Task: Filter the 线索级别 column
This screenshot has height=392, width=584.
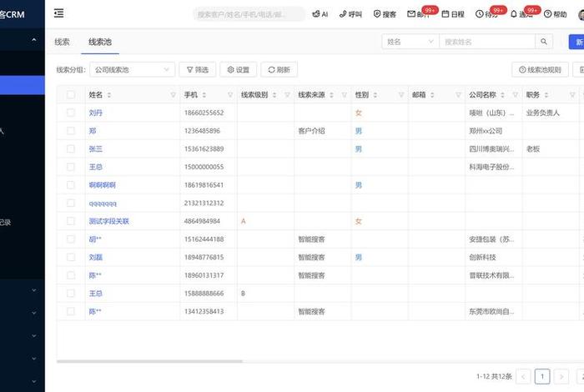Action: click(287, 95)
